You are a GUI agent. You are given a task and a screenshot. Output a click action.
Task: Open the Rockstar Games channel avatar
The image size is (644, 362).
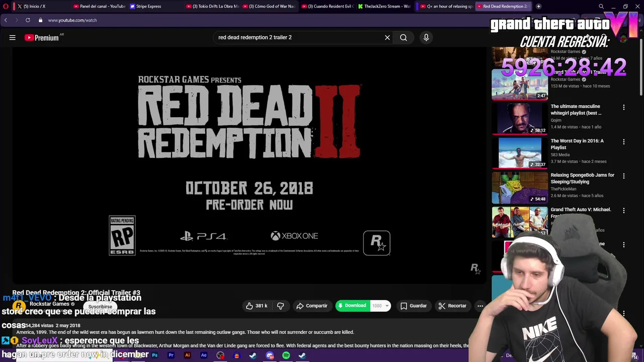point(19,306)
